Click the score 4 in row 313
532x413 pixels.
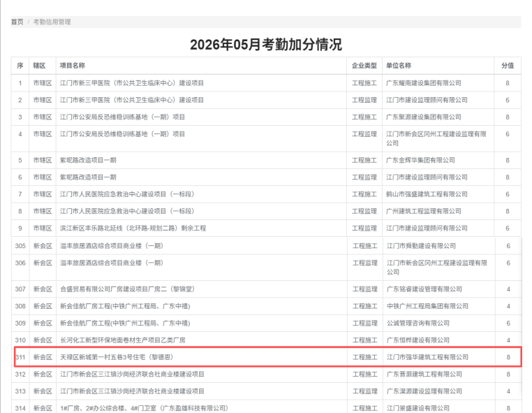(x=508, y=391)
